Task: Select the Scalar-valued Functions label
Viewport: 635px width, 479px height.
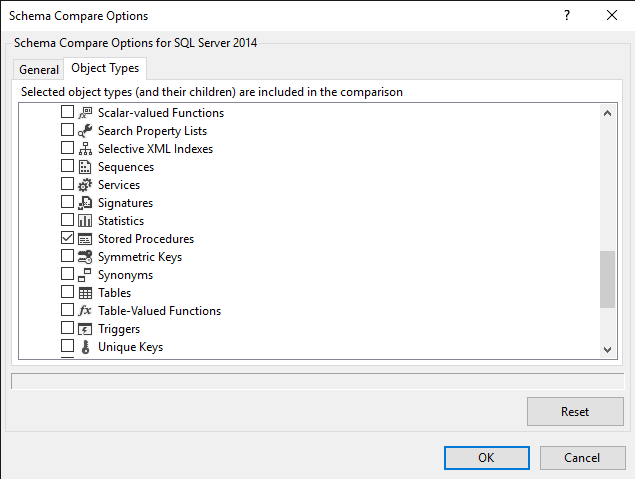Action: coord(161,113)
